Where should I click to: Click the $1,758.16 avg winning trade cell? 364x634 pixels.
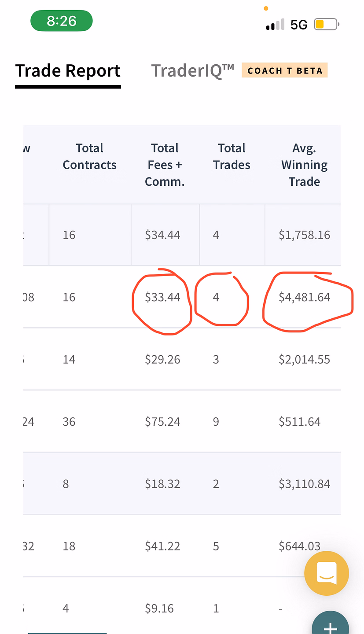[305, 235]
